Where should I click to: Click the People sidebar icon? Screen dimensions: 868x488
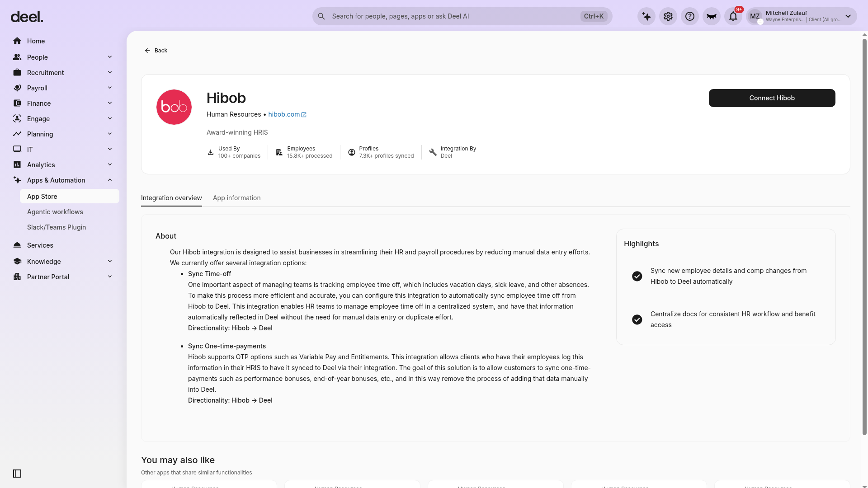17,57
